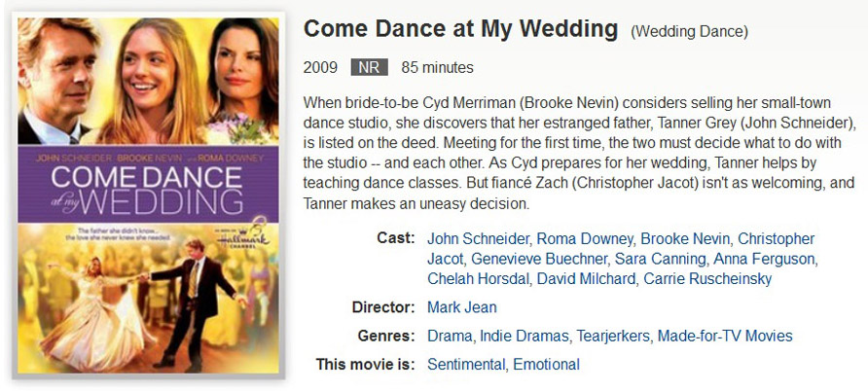Screen dimensions: 868x391
Task: Click the Emotional mood link
Action: tap(546, 365)
